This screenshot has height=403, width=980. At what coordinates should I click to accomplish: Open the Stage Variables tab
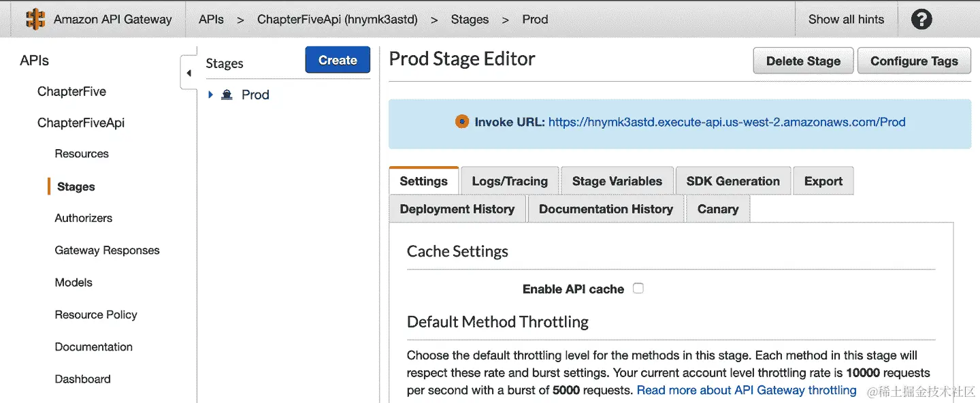(x=617, y=181)
